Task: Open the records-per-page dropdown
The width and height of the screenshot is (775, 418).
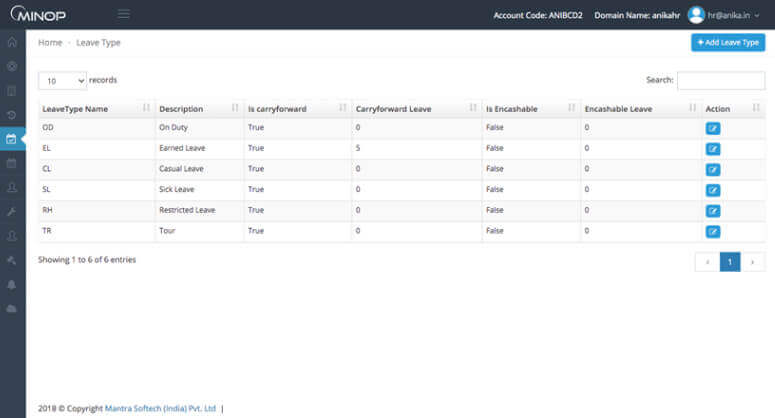Action: pos(62,80)
